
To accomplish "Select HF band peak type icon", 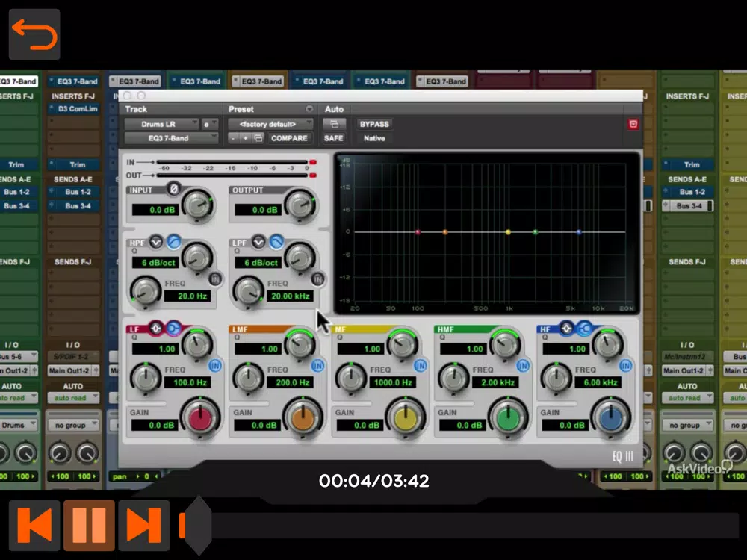I will [566, 328].
